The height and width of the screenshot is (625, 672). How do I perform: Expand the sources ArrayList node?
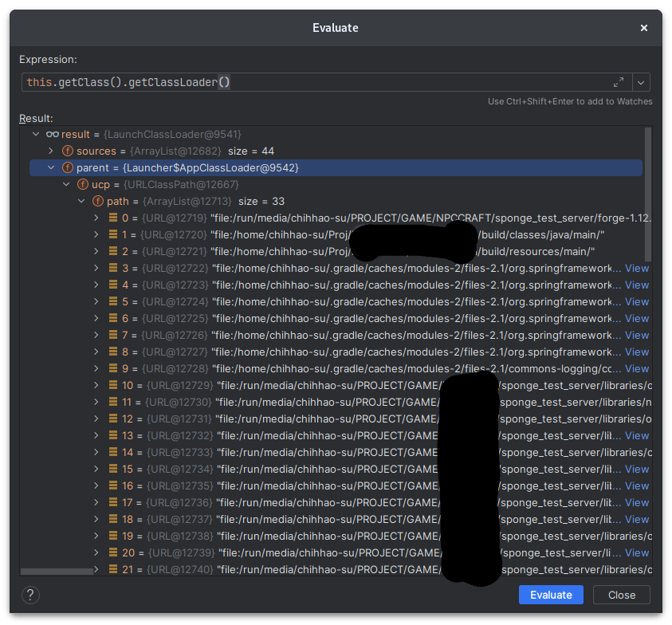coord(51,151)
